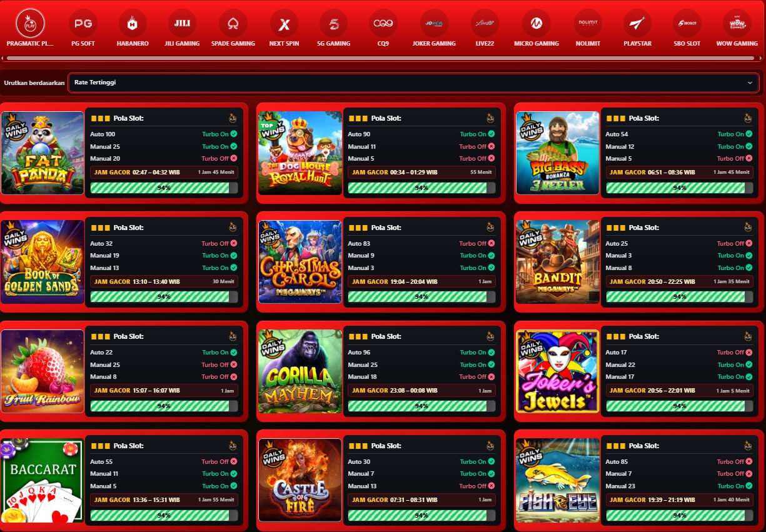Open the Fruit Rainbow game thumbnail

click(43, 371)
